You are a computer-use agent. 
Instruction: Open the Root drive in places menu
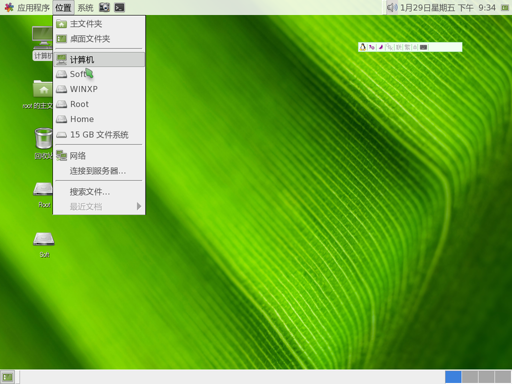[99, 104]
